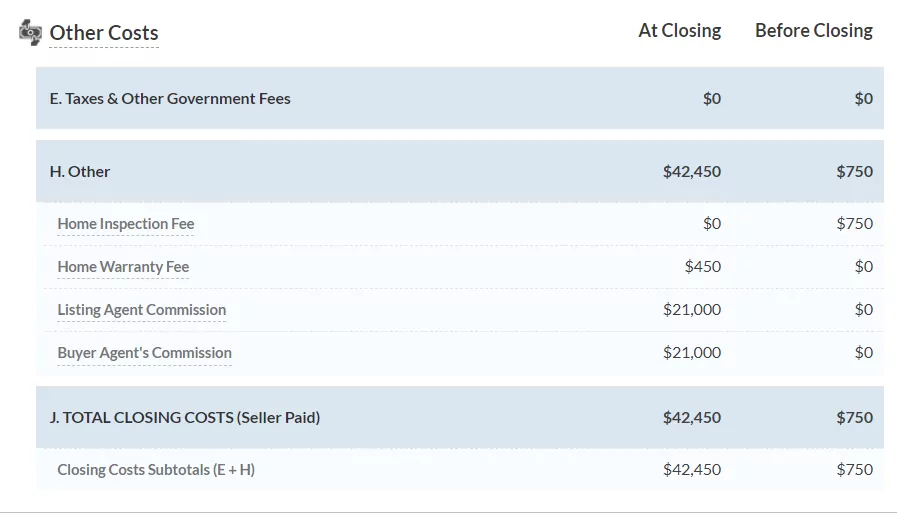Click the $750 H. Other before-closing total
897x513 pixels.
(854, 172)
